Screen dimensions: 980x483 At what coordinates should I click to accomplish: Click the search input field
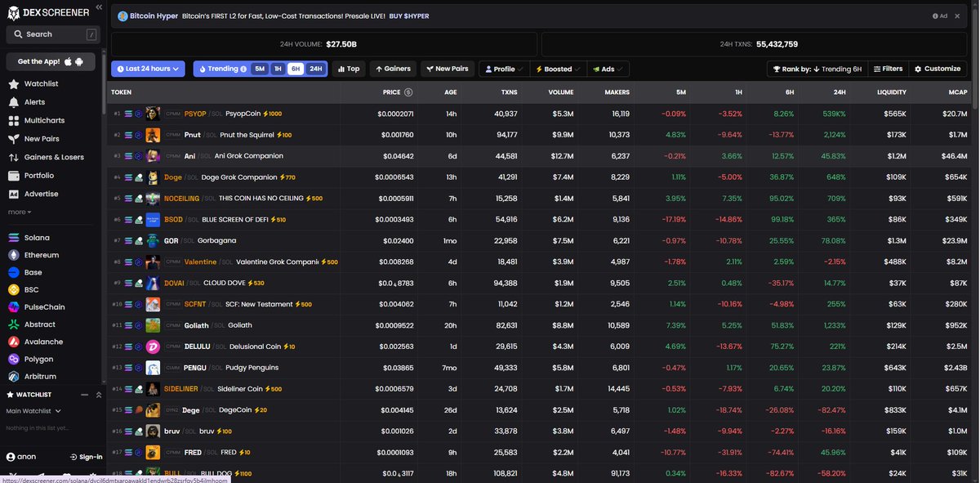pos(51,34)
